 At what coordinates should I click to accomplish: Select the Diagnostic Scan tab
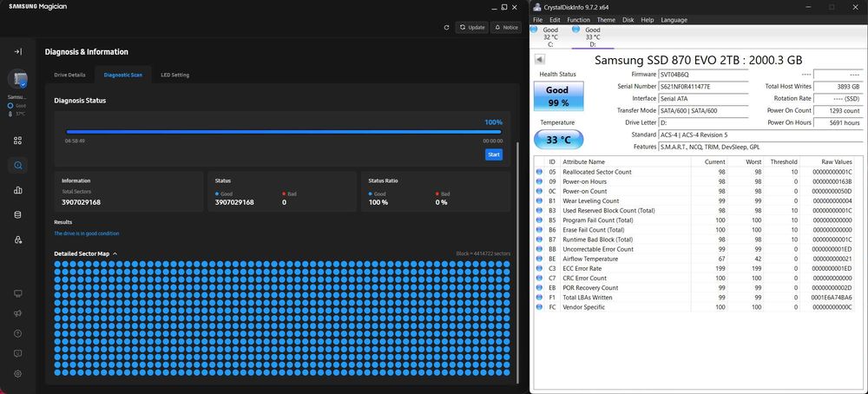tap(123, 75)
